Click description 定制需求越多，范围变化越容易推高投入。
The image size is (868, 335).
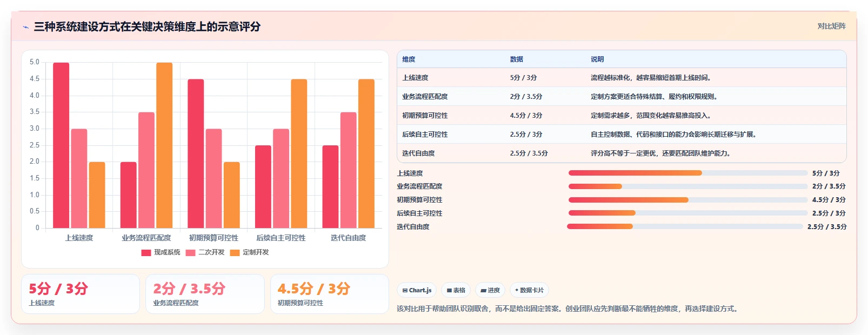tap(652, 116)
